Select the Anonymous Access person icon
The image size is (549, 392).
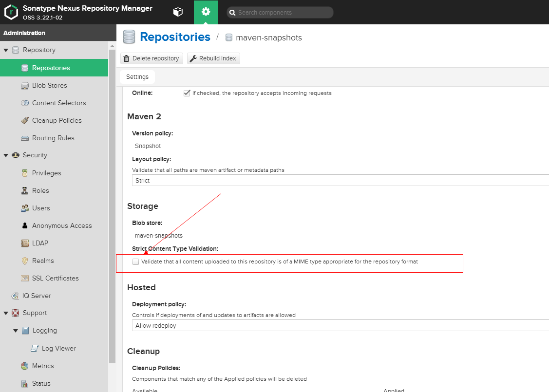(x=23, y=225)
